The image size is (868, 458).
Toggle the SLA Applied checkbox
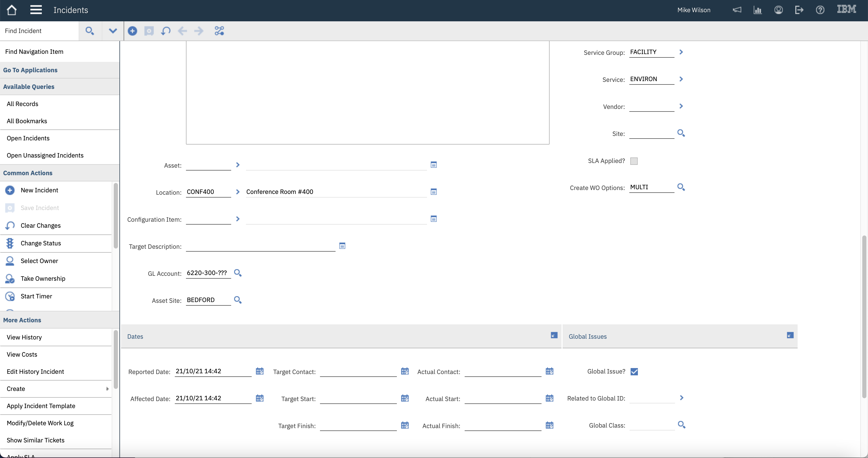point(634,161)
